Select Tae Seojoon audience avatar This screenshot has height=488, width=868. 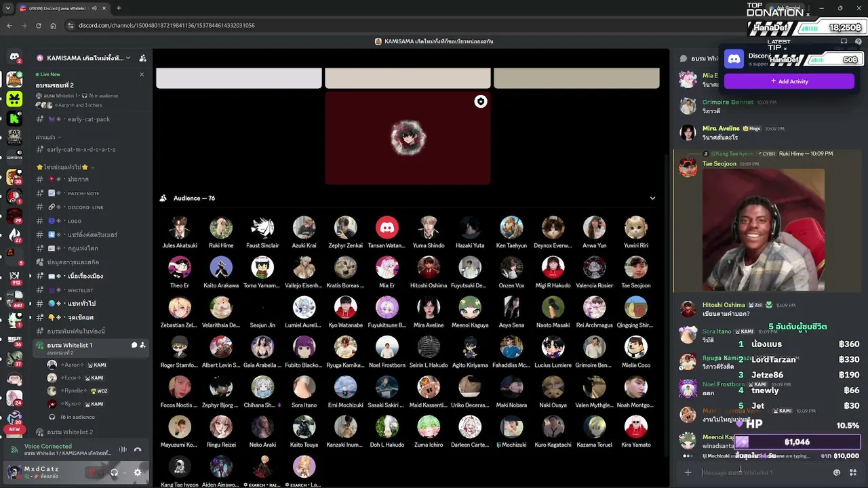(636, 268)
